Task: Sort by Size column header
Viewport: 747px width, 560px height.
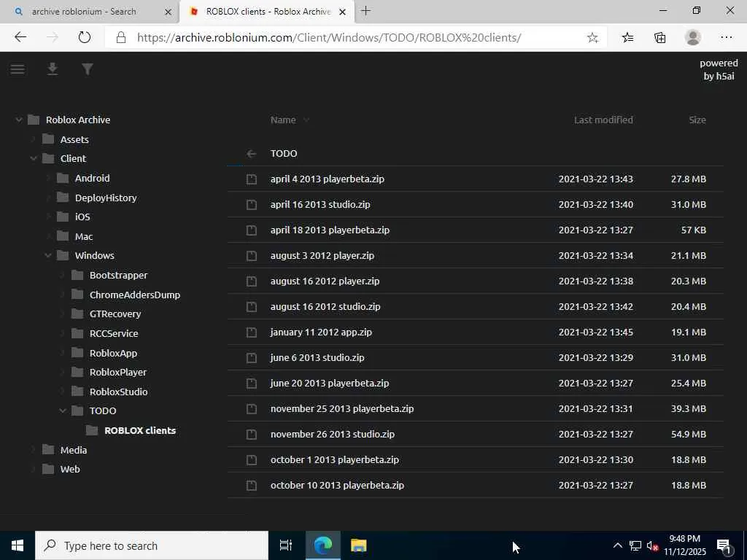Action: 697,120
